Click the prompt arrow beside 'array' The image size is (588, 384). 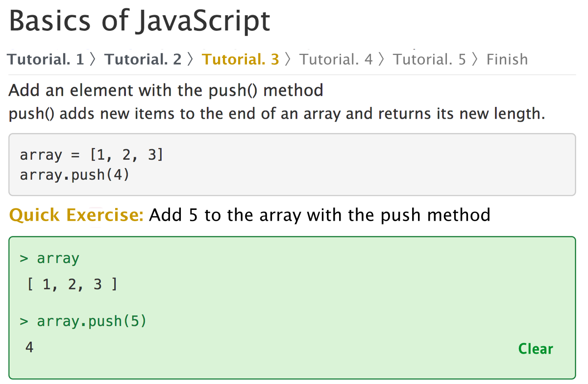coord(24,258)
